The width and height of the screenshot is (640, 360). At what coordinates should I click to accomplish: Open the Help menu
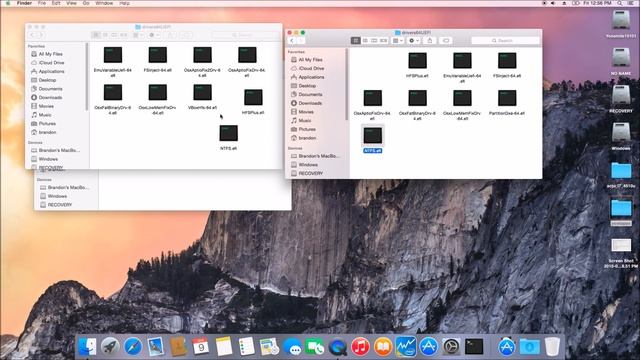[x=124, y=3]
